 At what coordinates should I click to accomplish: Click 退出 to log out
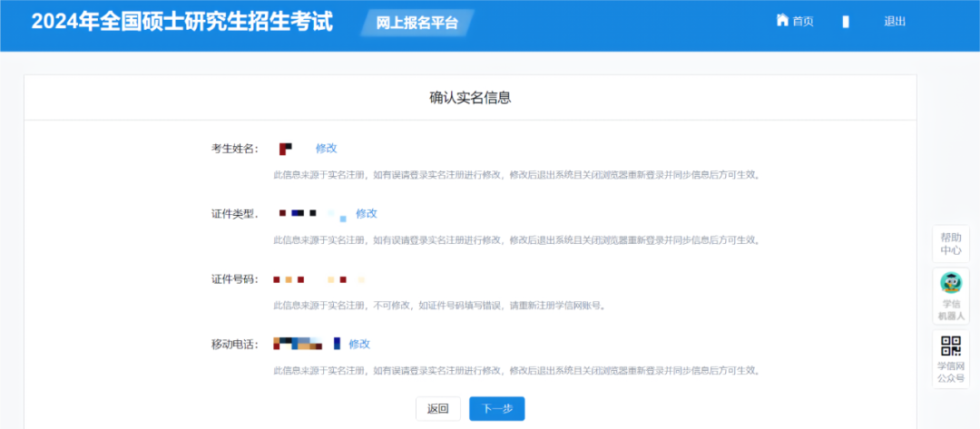click(x=895, y=22)
